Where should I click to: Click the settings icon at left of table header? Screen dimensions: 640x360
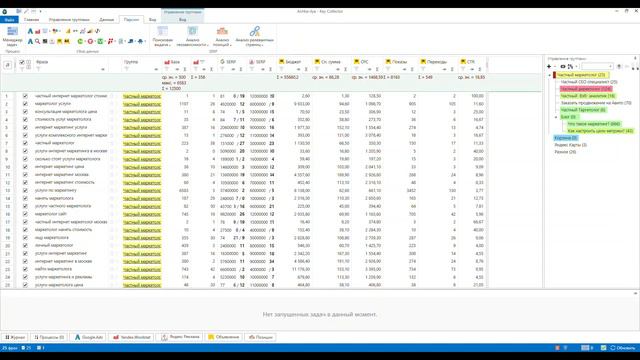[x=8, y=65]
